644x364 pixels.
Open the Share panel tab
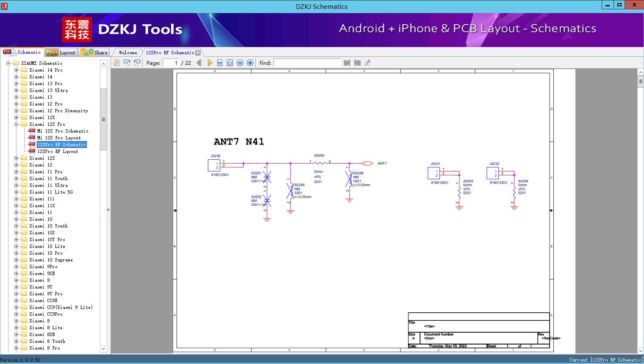[x=94, y=53]
